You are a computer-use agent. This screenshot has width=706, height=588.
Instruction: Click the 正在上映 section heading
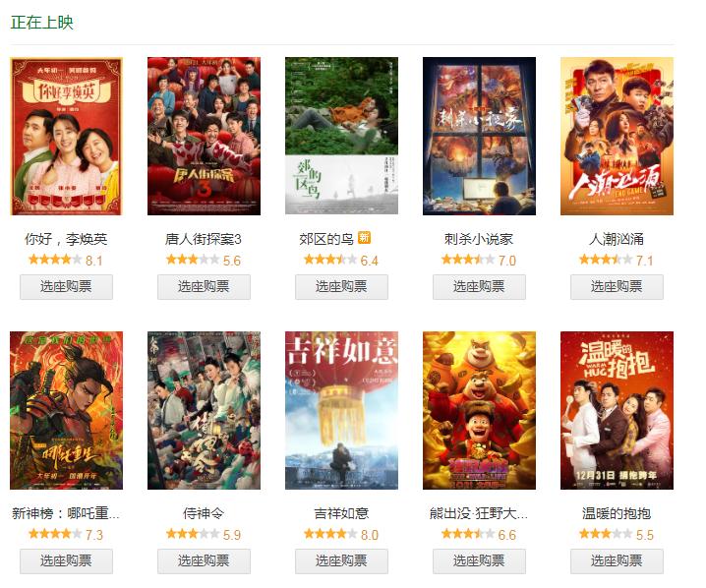coord(42,22)
